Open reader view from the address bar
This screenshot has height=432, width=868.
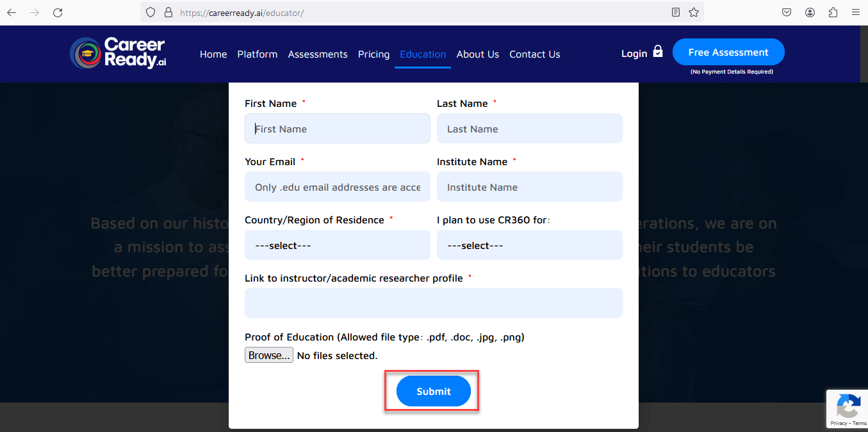click(675, 12)
